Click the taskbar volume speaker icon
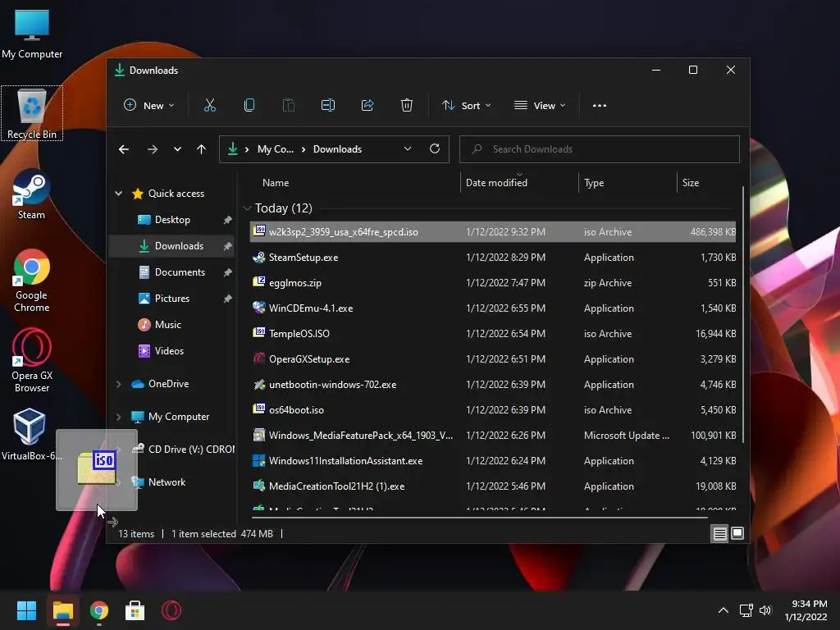The image size is (840, 630). (x=765, y=610)
